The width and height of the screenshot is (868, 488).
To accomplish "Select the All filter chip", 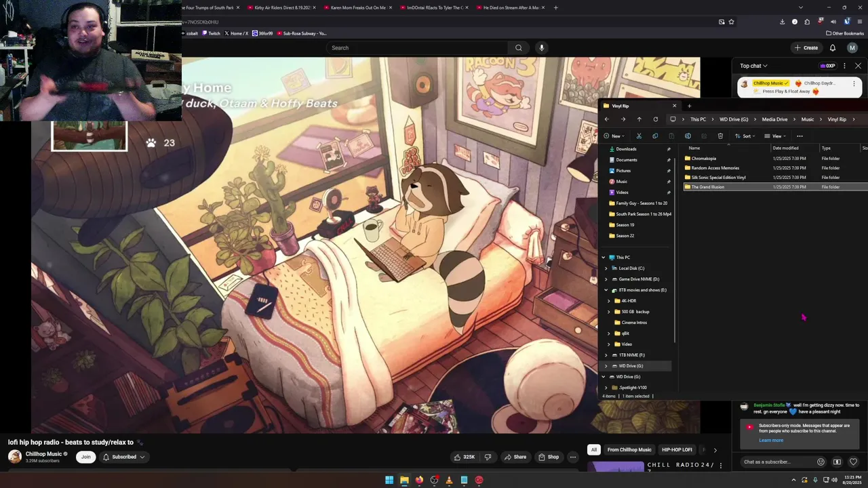I will pyautogui.click(x=594, y=449).
